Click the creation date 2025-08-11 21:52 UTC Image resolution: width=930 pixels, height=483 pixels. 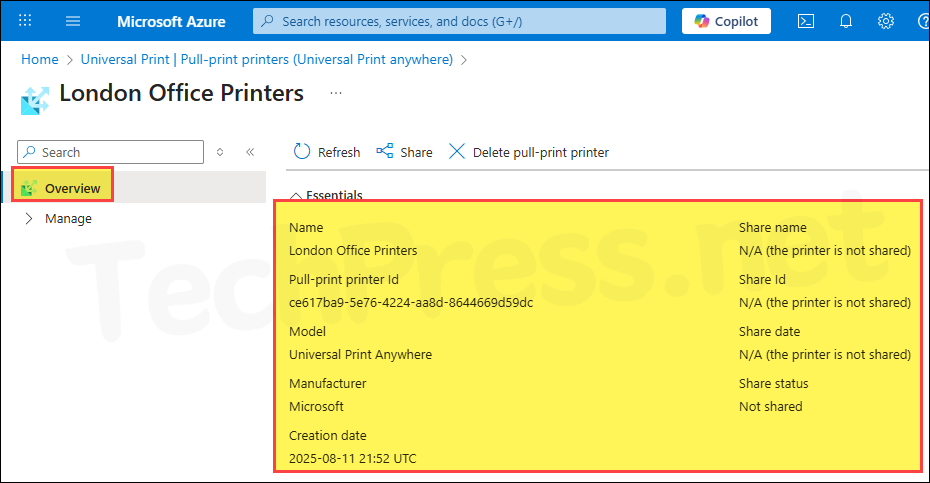coord(352,459)
